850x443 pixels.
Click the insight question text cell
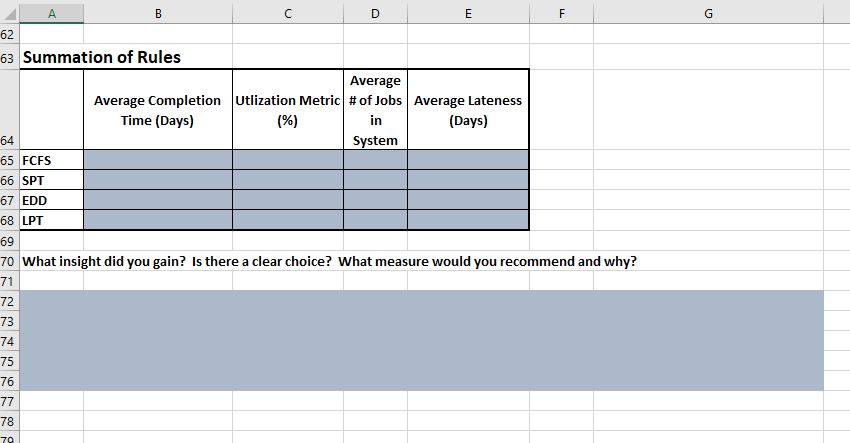point(330,262)
